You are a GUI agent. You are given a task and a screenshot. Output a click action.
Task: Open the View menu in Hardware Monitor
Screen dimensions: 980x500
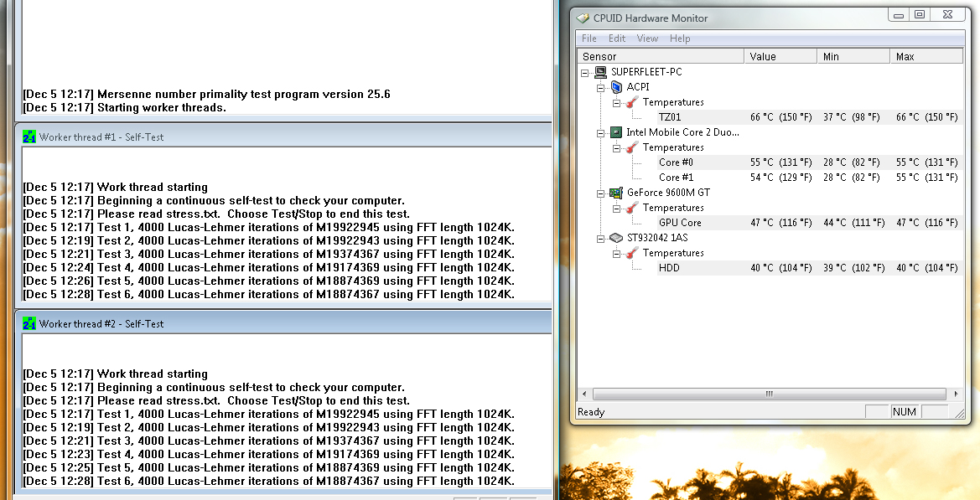point(647,38)
